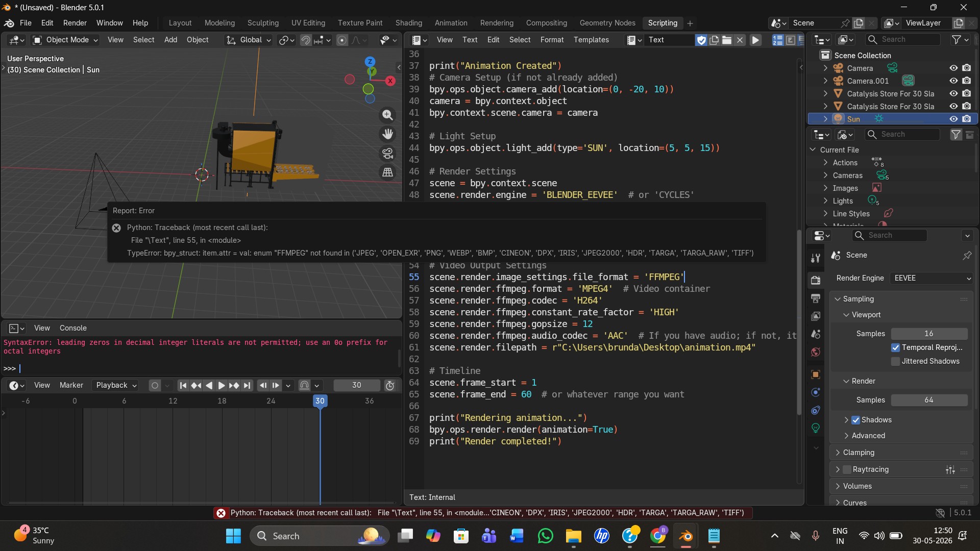Click the current frame field showing 30
The image size is (980, 551).
click(356, 385)
